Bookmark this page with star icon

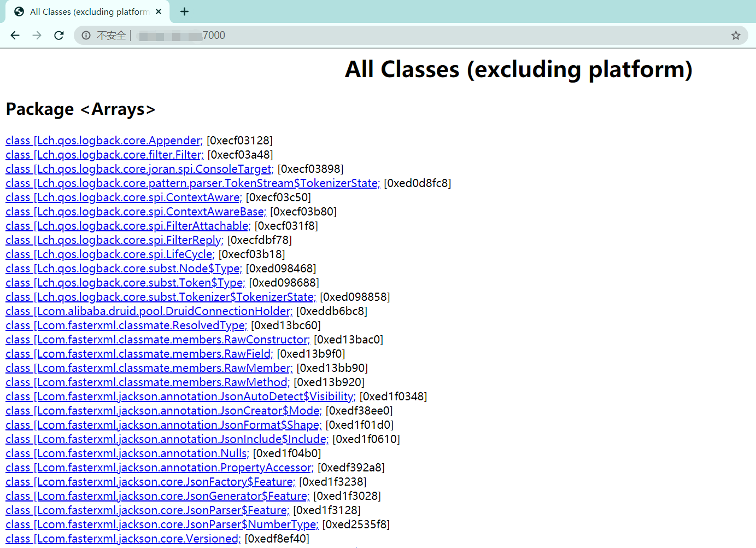pyautogui.click(x=736, y=36)
